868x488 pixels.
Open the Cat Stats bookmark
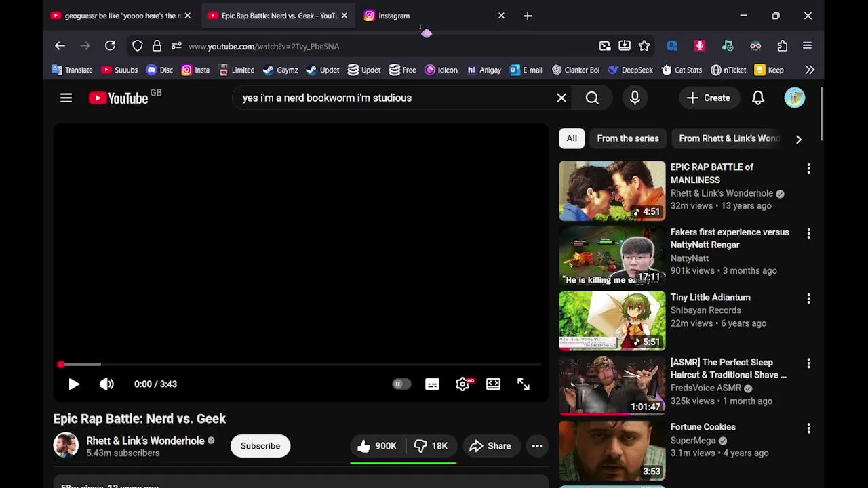[x=682, y=70]
